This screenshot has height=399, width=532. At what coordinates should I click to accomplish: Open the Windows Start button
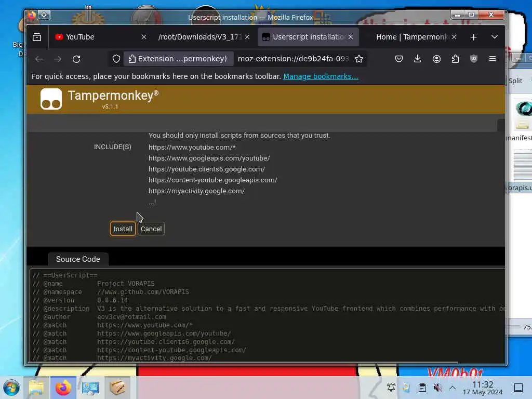pyautogui.click(x=11, y=388)
